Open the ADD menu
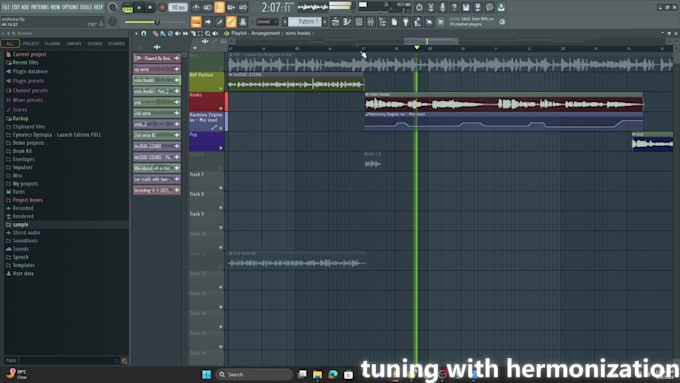 [26, 7]
